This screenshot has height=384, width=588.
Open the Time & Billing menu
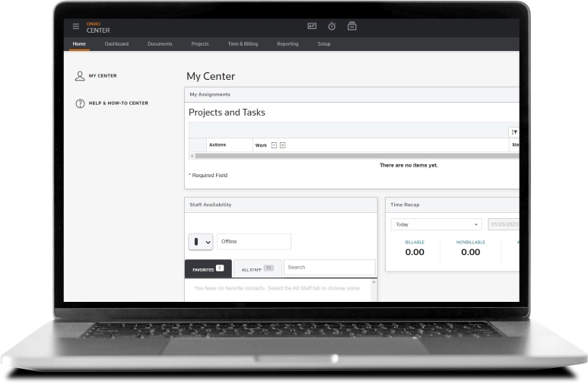pos(243,44)
